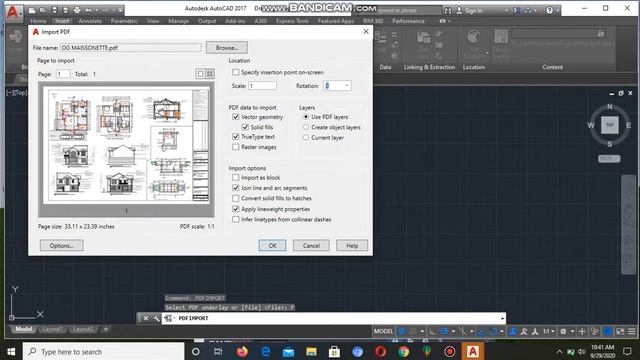Select Current layer radio button
This screenshot has height=360, width=640.
coord(306,138)
